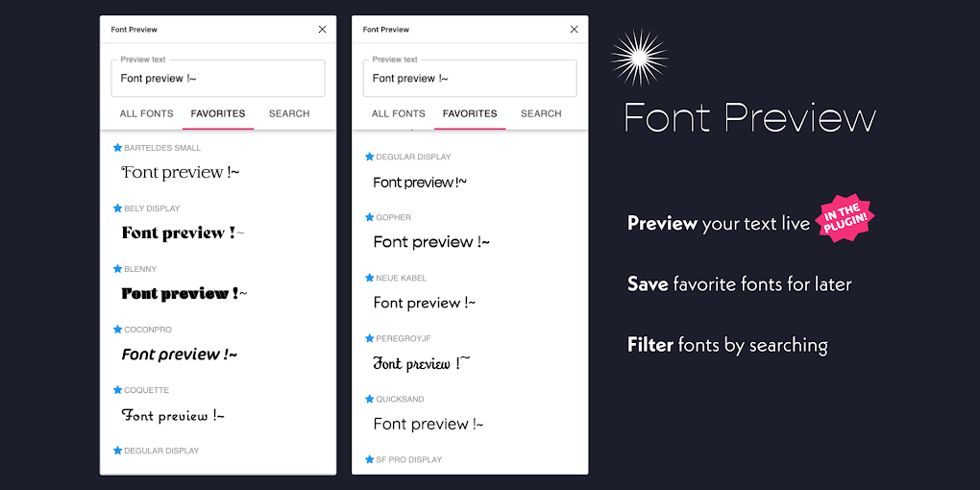Remove Coquette from favorites via star

pyautogui.click(x=117, y=390)
